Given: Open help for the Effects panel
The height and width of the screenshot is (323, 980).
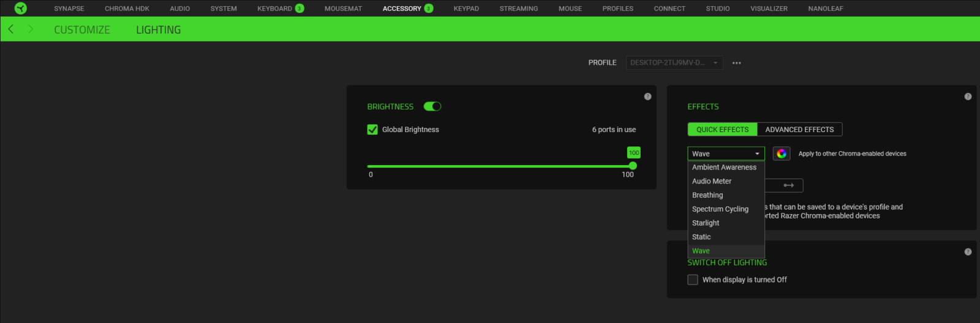Looking at the screenshot, I should pos(968,97).
